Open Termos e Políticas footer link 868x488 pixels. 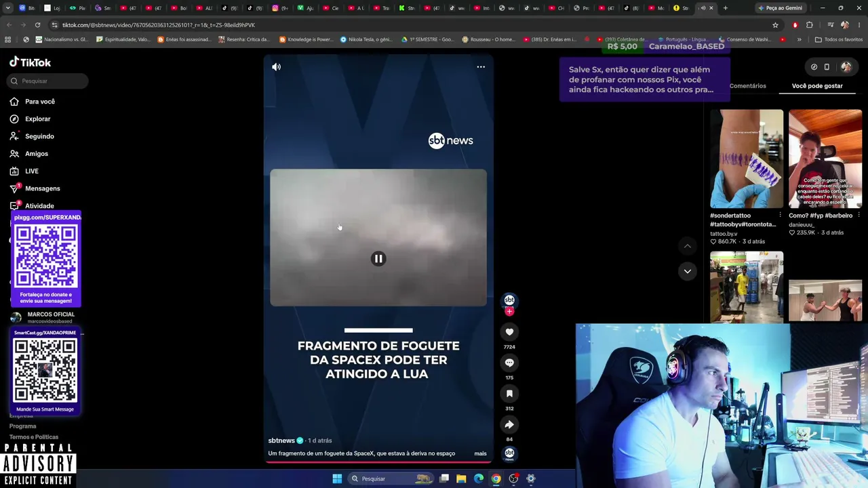(x=34, y=437)
